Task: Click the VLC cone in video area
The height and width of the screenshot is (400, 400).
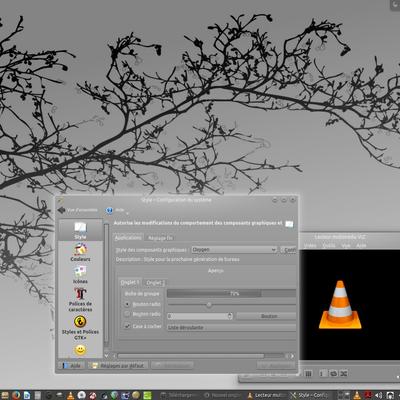Action: [x=340, y=305]
